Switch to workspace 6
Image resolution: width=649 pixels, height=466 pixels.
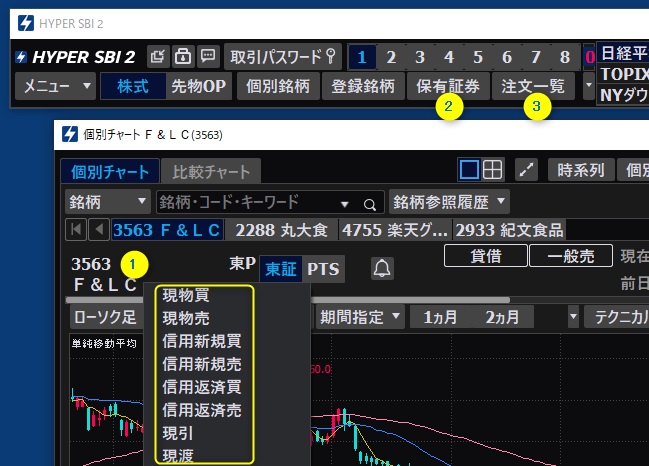coord(507,57)
